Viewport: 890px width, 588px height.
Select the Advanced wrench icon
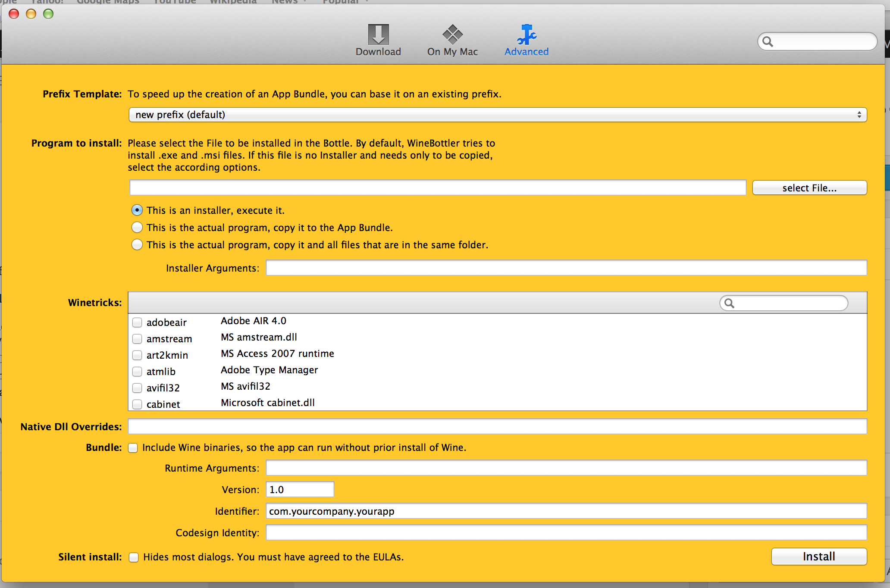(526, 35)
